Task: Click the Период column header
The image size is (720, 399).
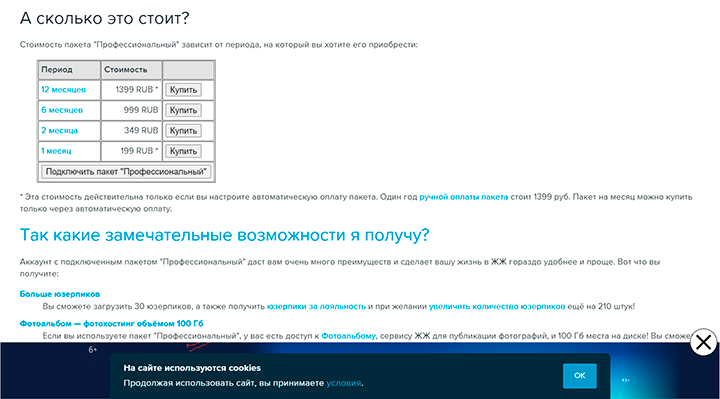Action: 69,70
